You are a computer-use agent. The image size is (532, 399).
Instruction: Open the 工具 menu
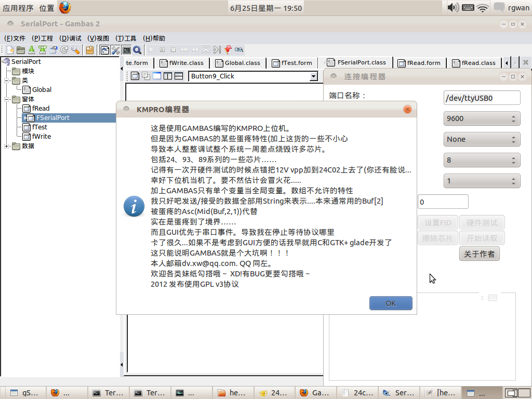tap(126, 38)
